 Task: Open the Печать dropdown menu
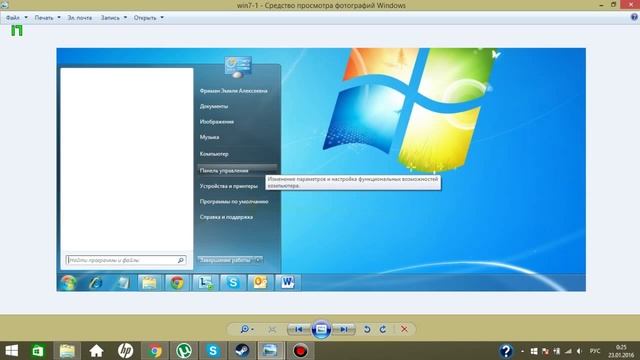click(47, 18)
